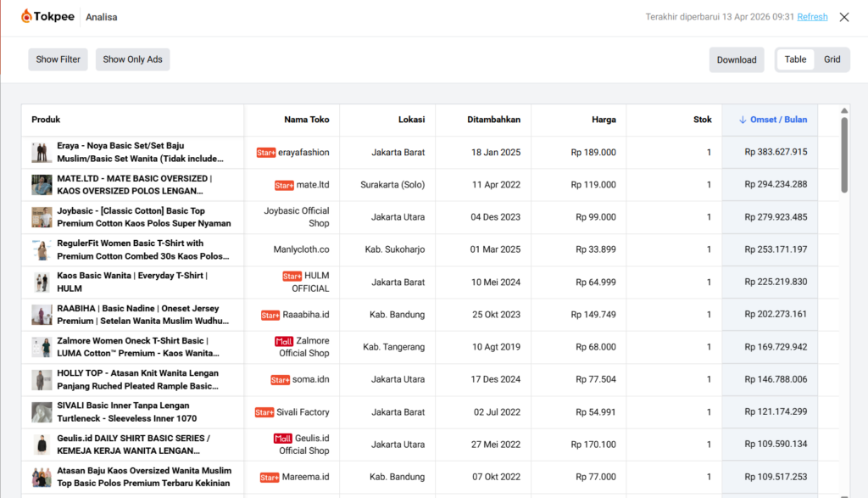Open Zalmore Women Oneck T-Shirt title
This screenshot has width=868, height=498.
coord(138,347)
